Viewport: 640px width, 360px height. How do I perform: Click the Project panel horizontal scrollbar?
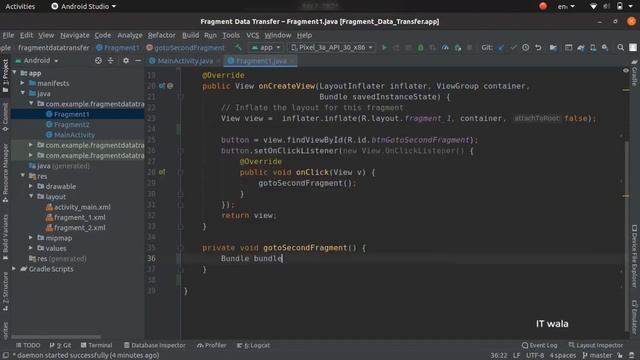[x=56, y=337]
